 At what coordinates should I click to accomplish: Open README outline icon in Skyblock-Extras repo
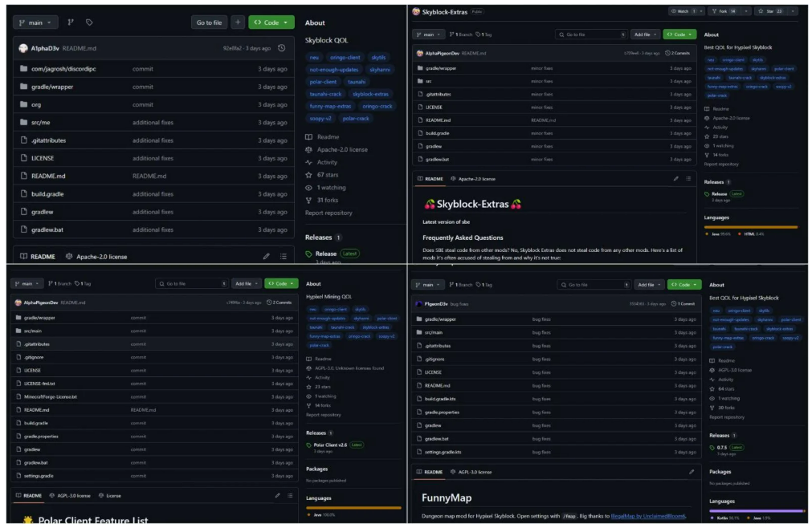[x=688, y=178]
